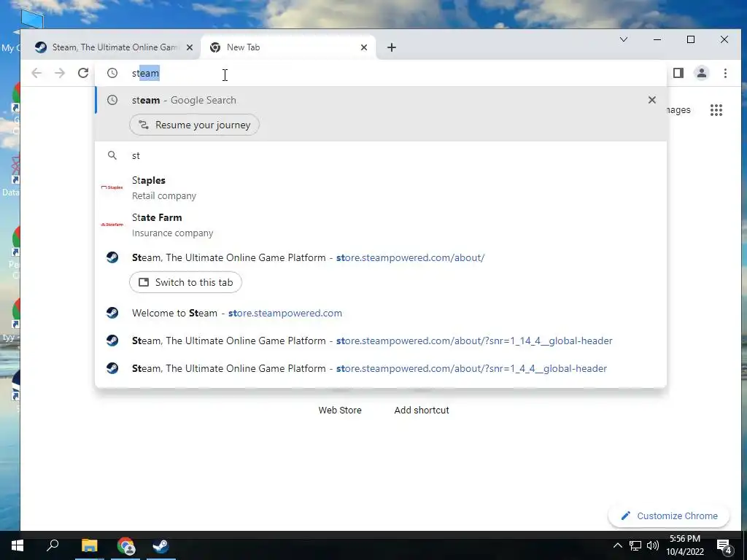Click the Steam icon beside Welcome to Steam

pos(112,313)
